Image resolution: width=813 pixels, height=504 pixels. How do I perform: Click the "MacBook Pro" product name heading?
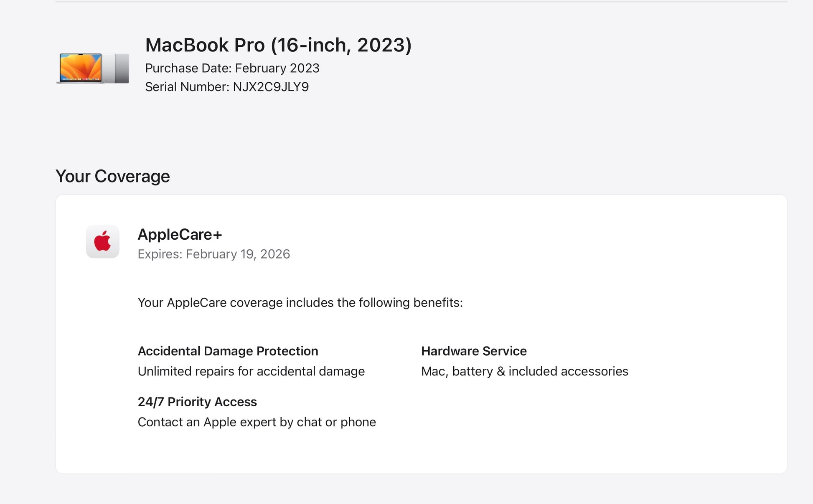205,45
